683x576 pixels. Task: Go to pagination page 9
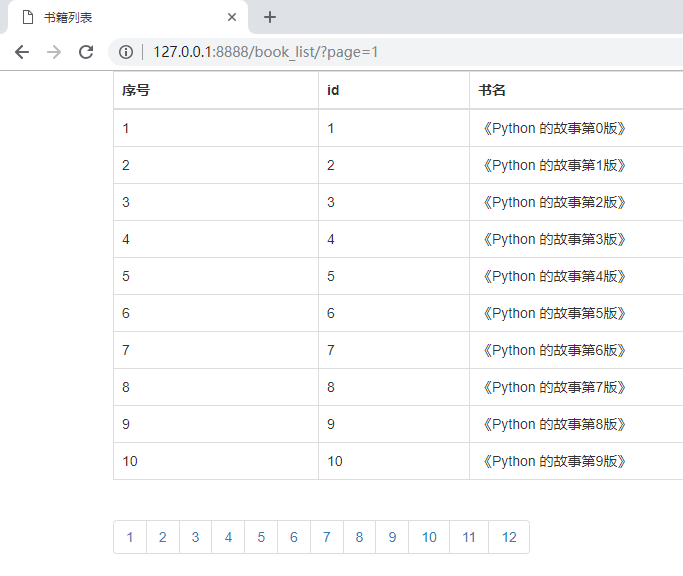click(x=392, y=537)
